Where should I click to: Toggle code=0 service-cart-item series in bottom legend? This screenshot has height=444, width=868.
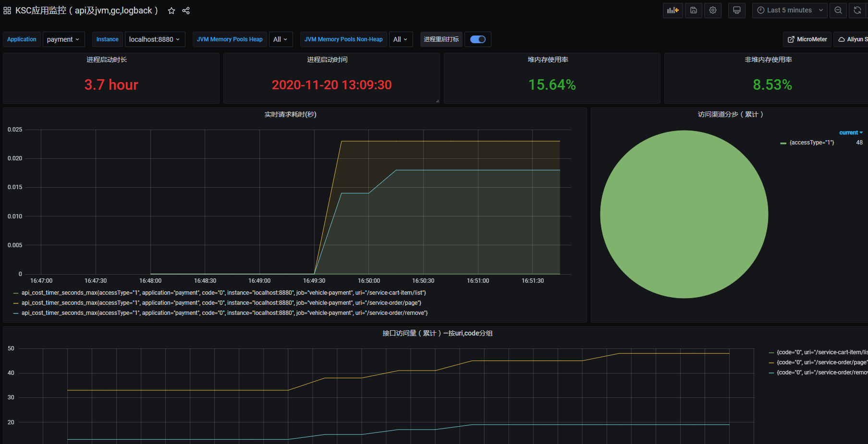tap(822, 352)
